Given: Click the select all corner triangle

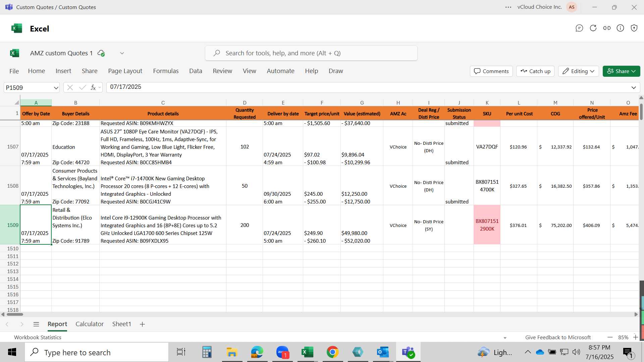Looking at the screenshot, I should click(x=16, y=103).
